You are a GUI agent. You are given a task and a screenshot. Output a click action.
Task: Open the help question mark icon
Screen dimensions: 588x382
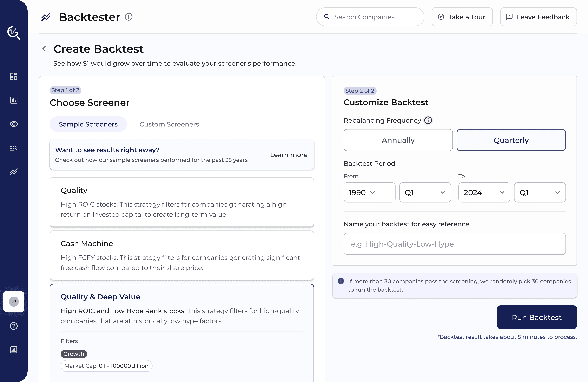14,326
